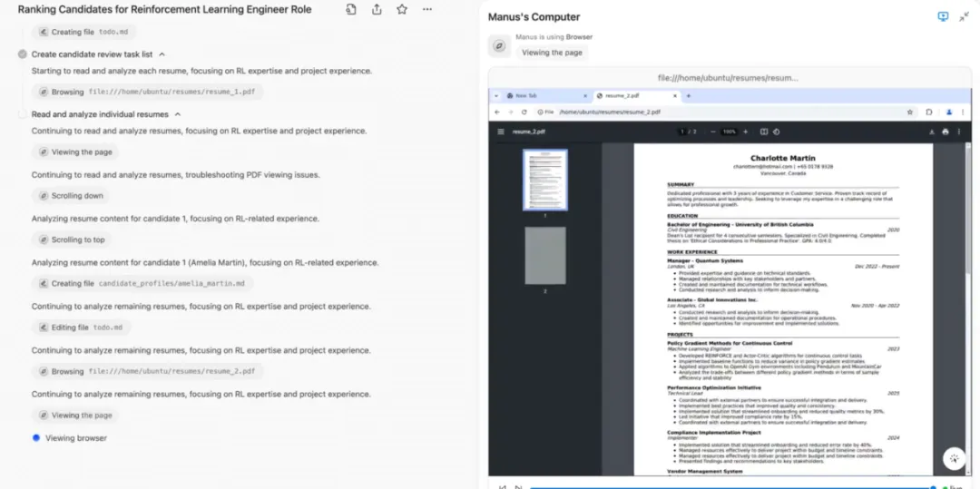Click Viewing the page chip under Manus is using Browser
Screen dimensions: 980x489
552,53
